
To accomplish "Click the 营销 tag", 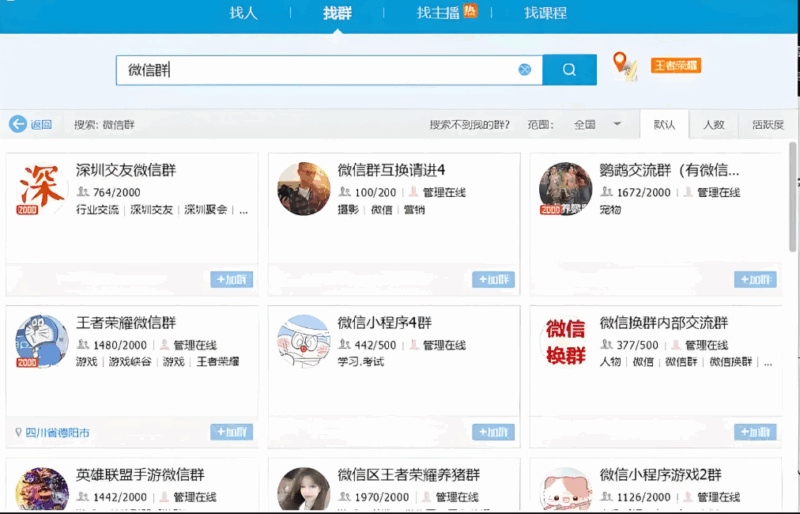I will pos(414,209).
